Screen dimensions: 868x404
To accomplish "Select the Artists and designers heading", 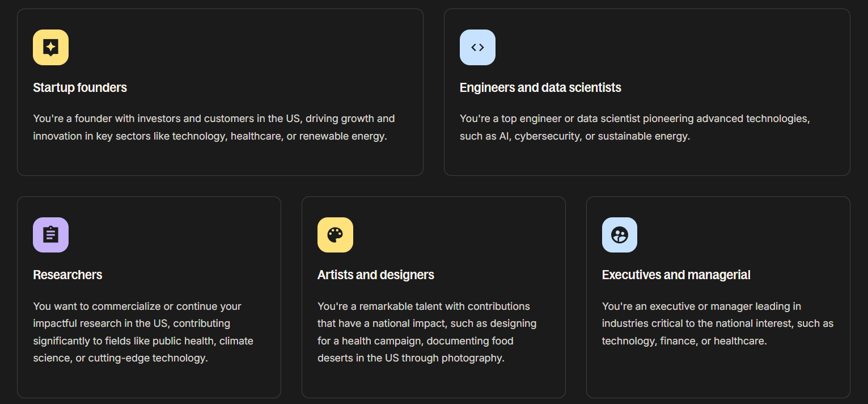I will 376,275.
